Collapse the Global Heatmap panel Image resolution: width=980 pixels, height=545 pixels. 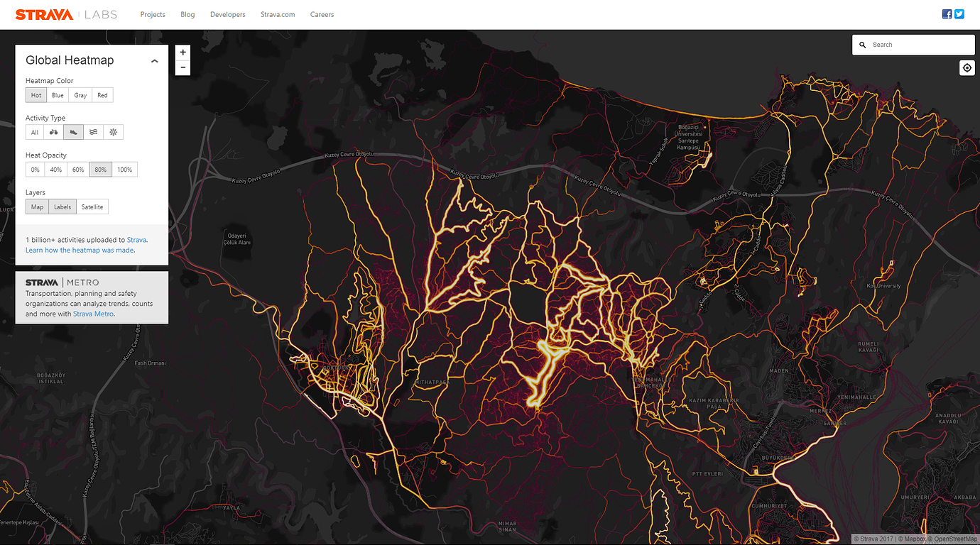click(154, 61)
